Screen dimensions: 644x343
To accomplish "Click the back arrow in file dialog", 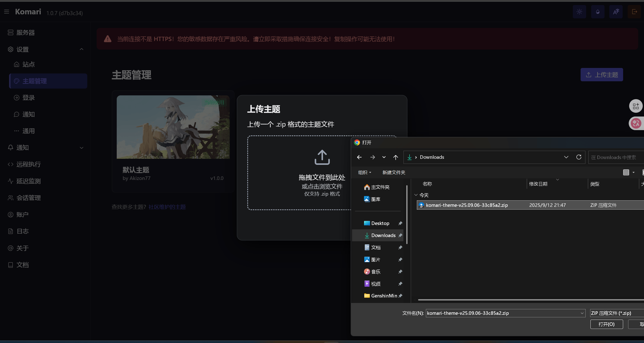I will (x=359, y=157).
